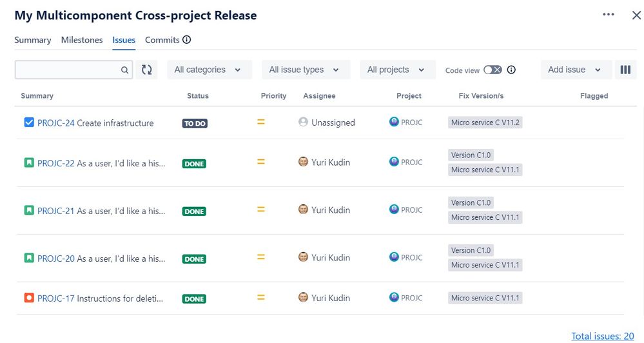
Task: Click Micro service C V11.1 tag in PROJC-21 row
Action: 485,217
